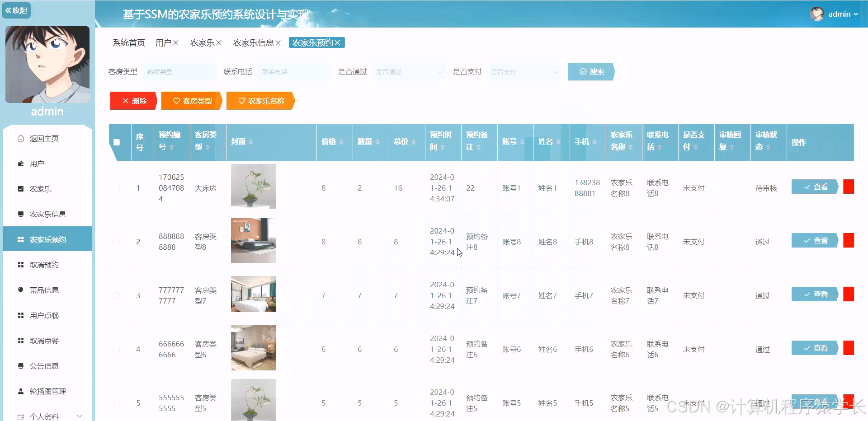The height and width of the screenshot is (421, 868).
Task: Click the 取消预约 sidebar icon
Action: [21, 265]
